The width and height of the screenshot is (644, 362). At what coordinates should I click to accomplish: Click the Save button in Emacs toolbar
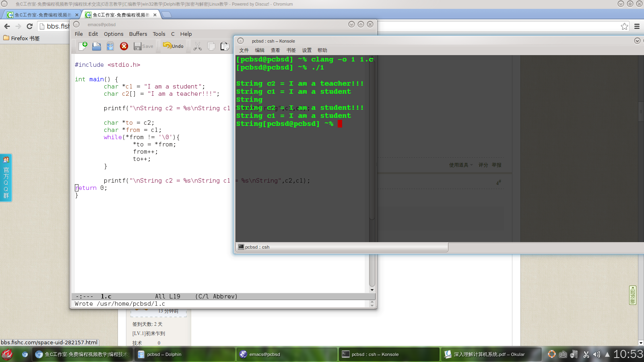point(143,46)
